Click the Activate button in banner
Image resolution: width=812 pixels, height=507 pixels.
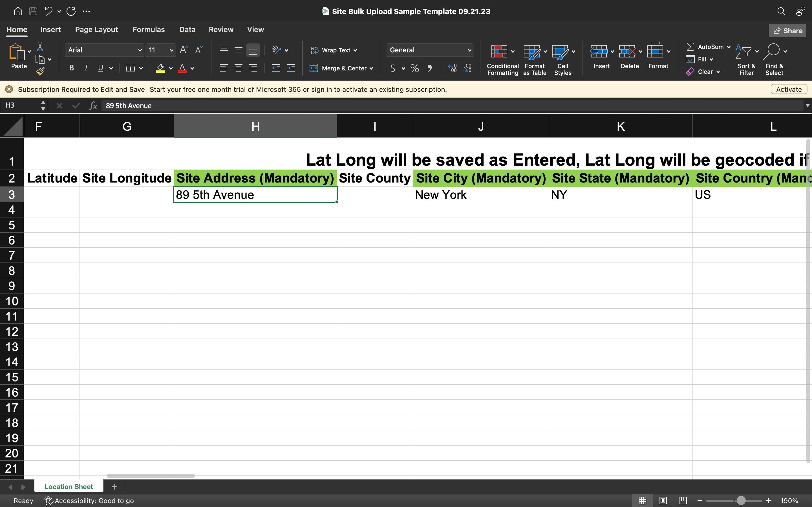(x=789, y=90)
